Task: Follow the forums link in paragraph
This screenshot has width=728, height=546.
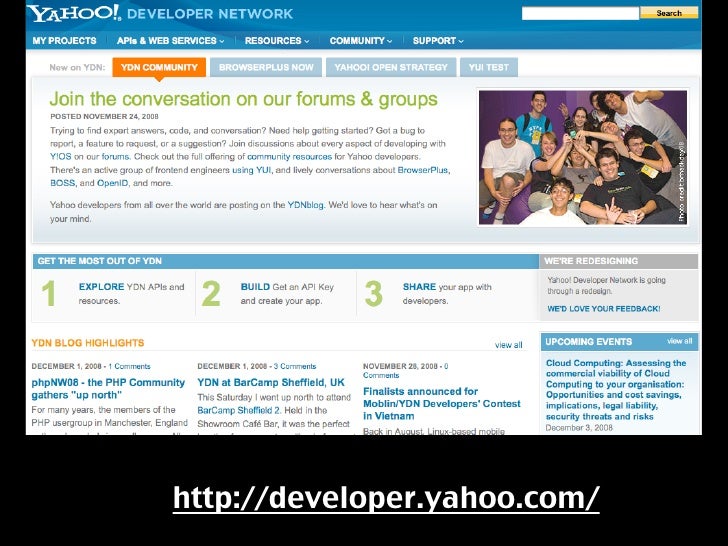Action: pyautogui.click(x=115, y=157)
